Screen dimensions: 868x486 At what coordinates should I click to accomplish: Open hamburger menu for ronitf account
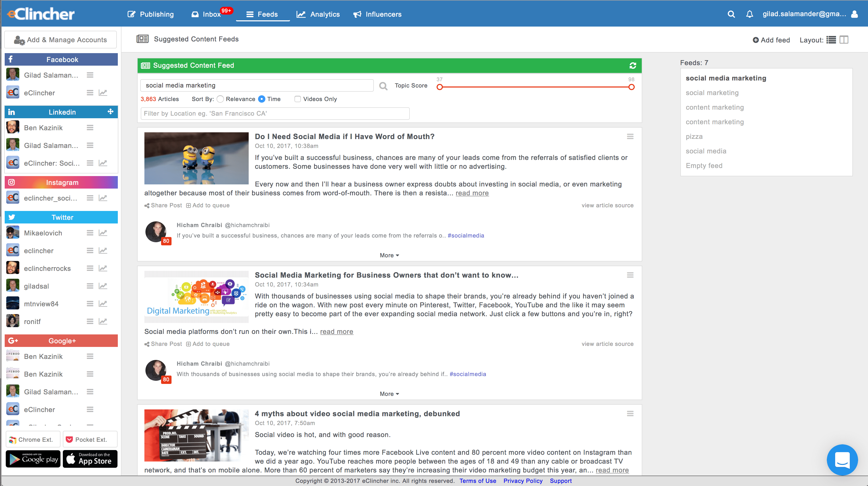[x=90, y=322]
